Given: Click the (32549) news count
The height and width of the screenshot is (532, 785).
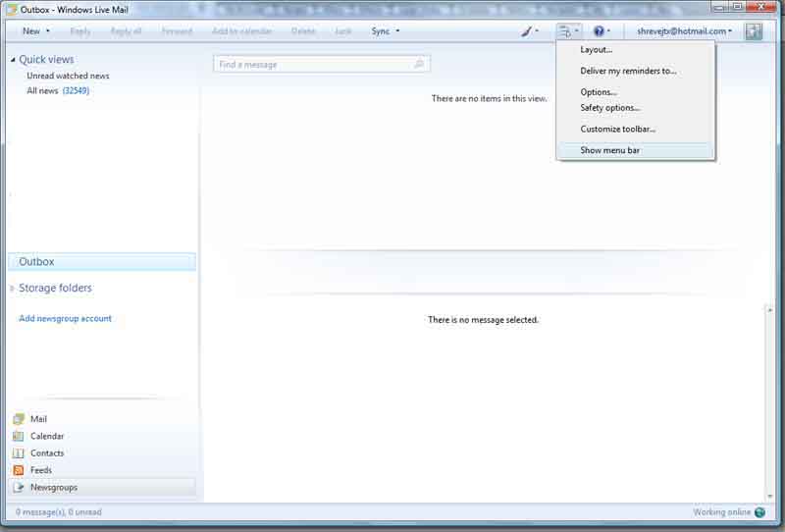Looking at the screenshot, I should pos(76,90).
